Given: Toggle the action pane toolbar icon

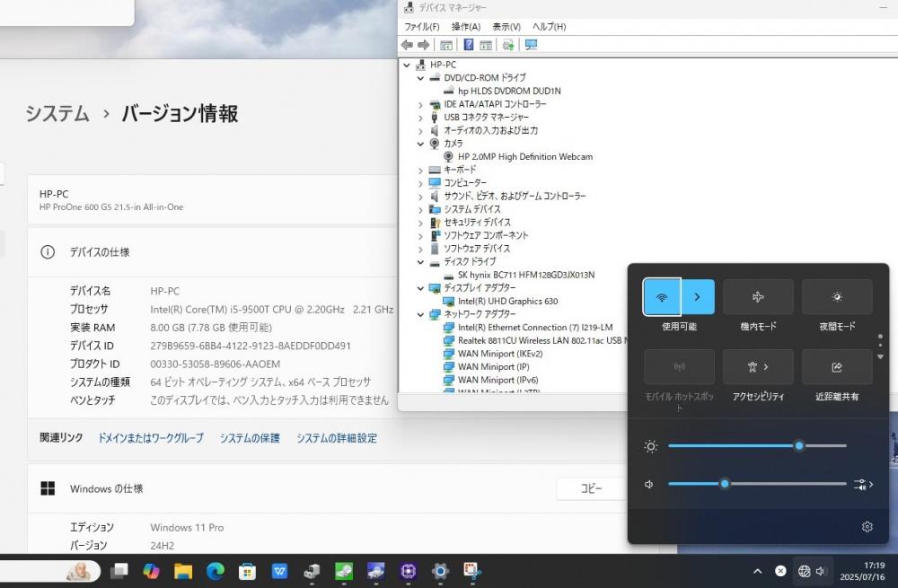Looking at the screenshot, I should click(x=486, y=45).
